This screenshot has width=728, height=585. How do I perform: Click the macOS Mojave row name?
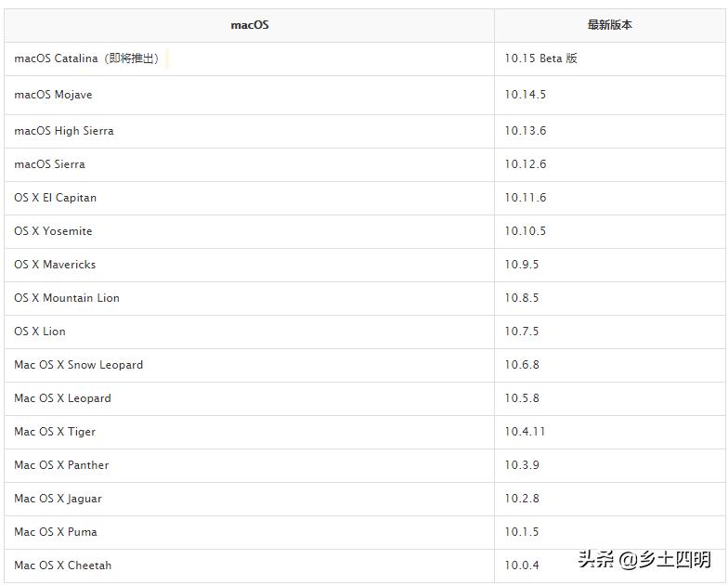tap(53, 95)
